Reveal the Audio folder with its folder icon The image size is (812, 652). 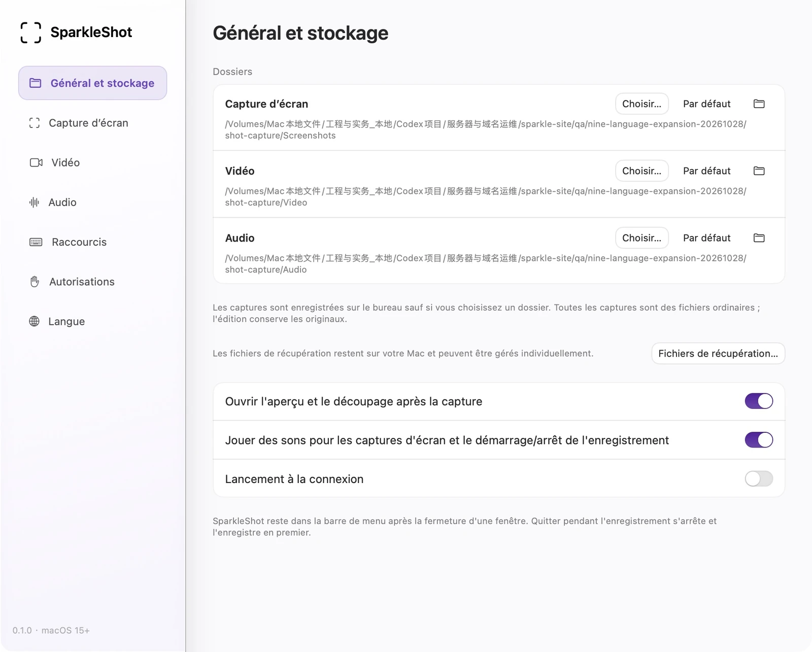tap(759, 237)
